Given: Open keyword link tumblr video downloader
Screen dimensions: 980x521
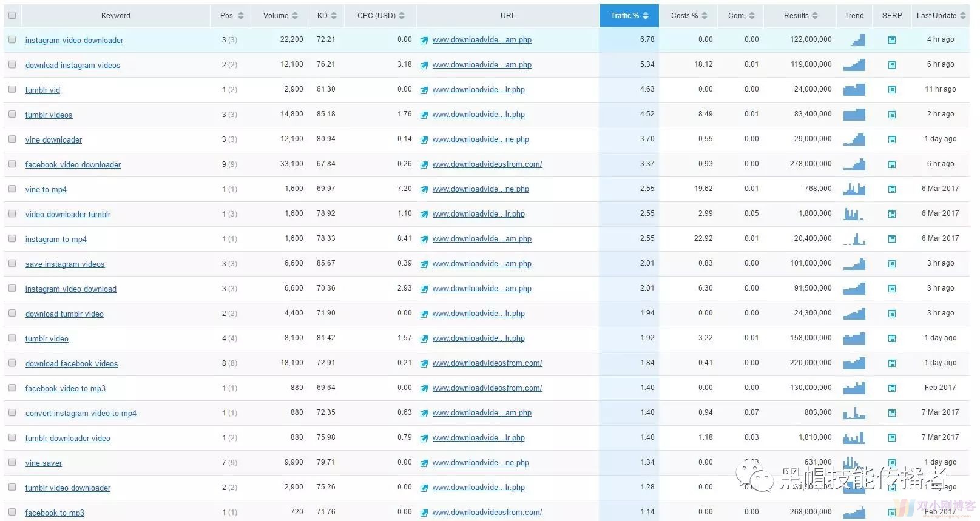Looking at the screenshot, I should click(x=68, y=488).
